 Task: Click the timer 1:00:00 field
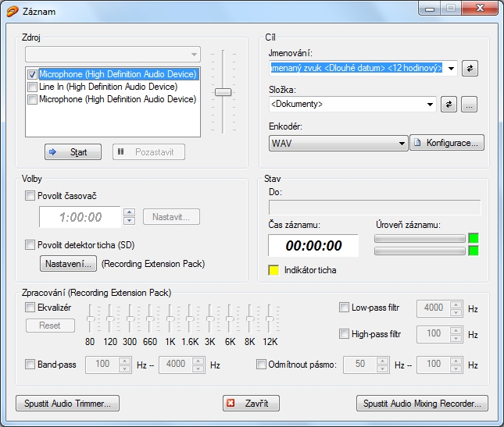pos(80,217)
